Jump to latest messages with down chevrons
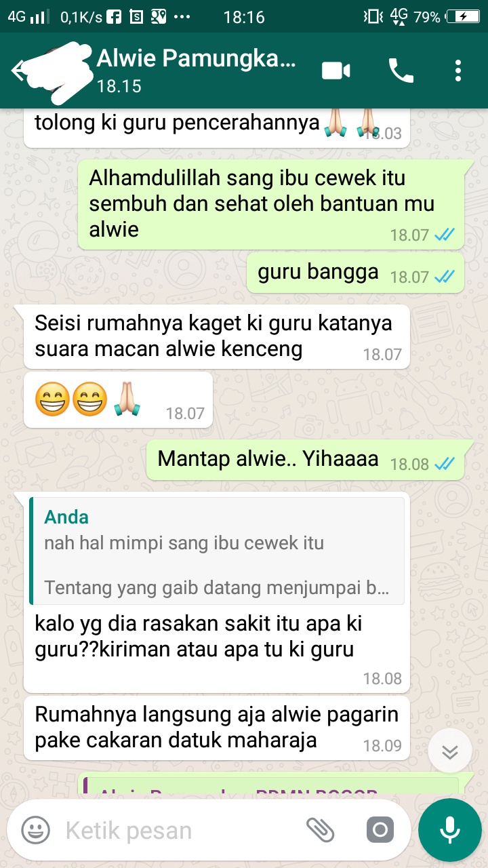 (x=450, y=751)
